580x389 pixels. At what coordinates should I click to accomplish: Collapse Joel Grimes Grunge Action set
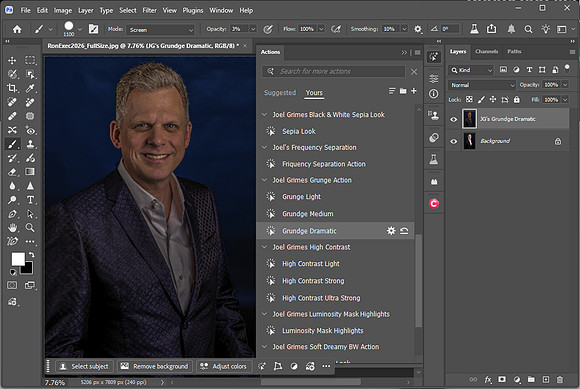[264, 180]
